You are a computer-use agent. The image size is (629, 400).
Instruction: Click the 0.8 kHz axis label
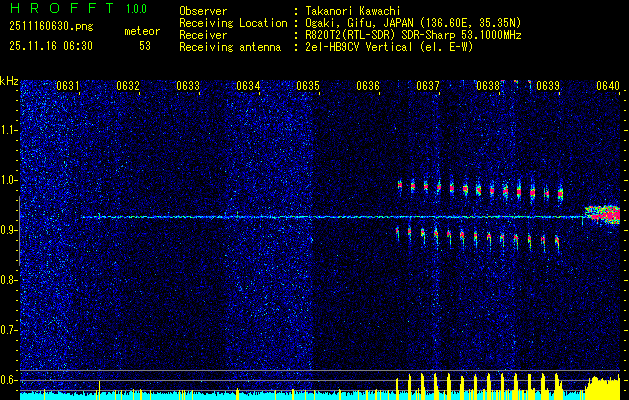[x=8, y=280]
